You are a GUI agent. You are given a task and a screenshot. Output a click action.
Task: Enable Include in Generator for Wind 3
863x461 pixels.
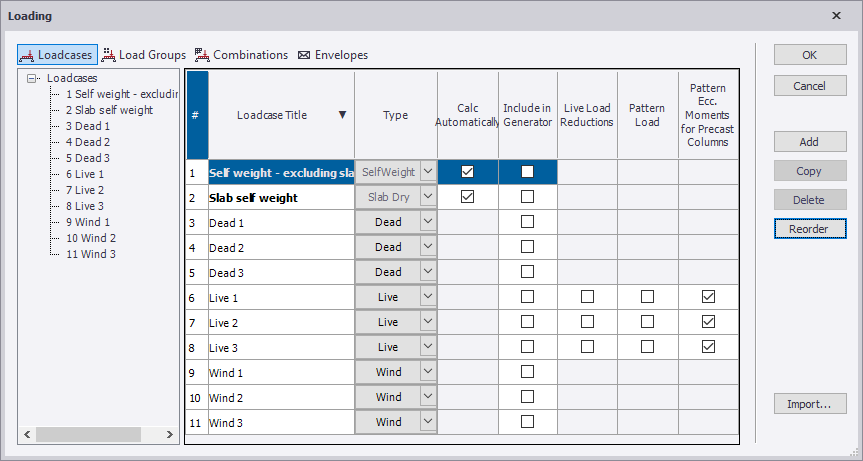point(527,421)
